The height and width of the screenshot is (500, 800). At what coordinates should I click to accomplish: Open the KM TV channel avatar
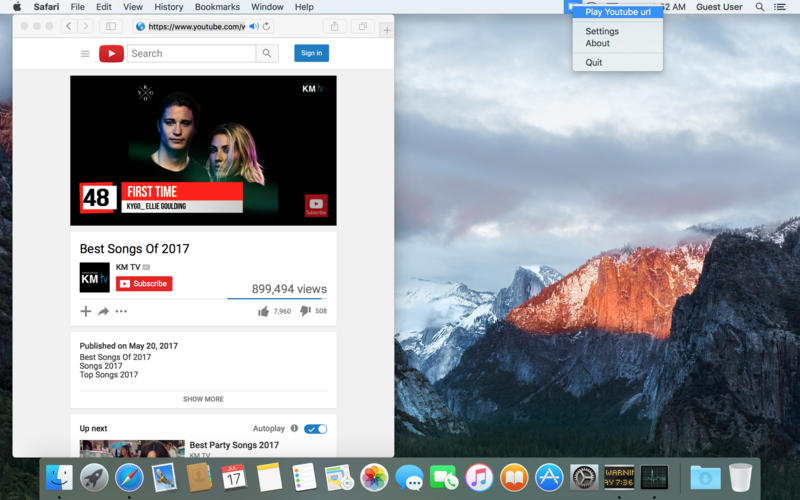[x=94, y=278]
